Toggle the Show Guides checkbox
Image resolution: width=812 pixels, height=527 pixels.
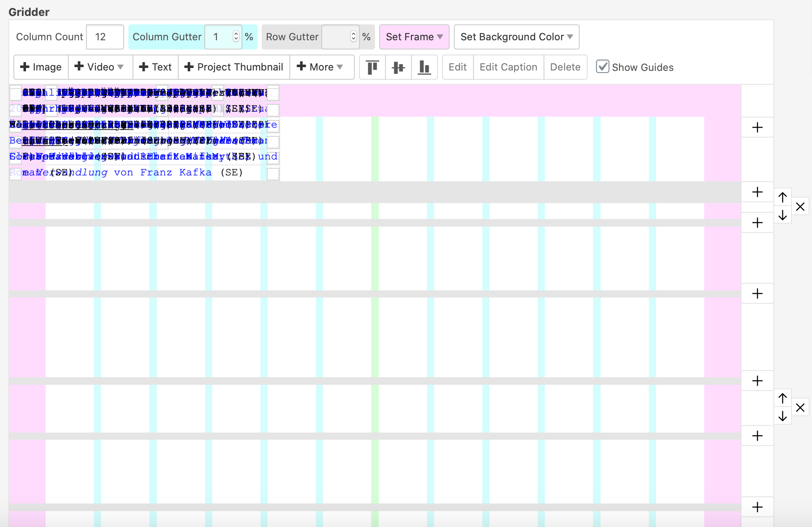(603, 67)
